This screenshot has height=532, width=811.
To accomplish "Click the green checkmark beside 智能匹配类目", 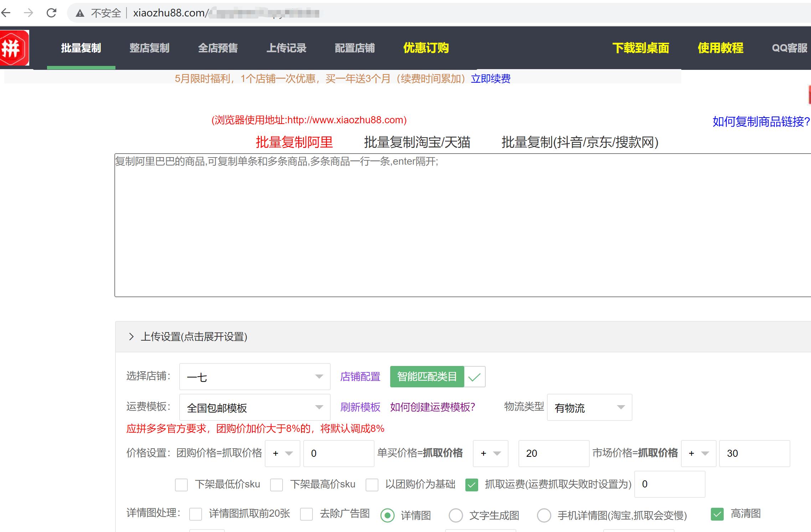I will click(475, 377).
